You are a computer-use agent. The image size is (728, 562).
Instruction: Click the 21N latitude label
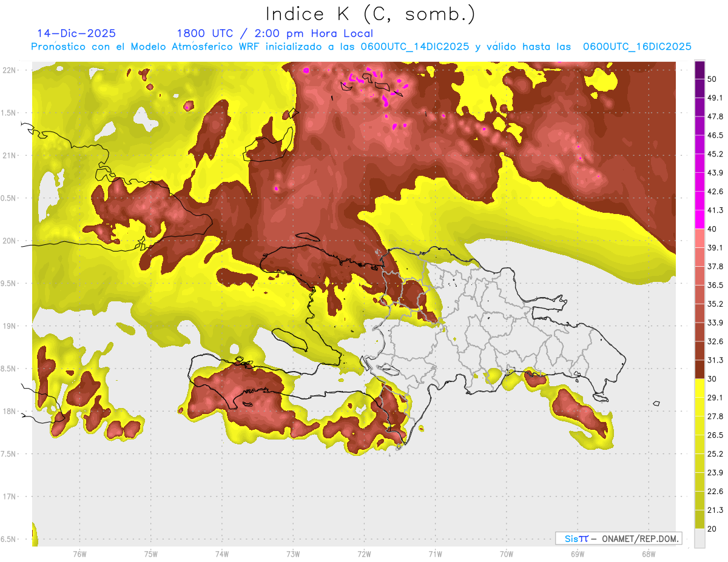coord(10,155)
